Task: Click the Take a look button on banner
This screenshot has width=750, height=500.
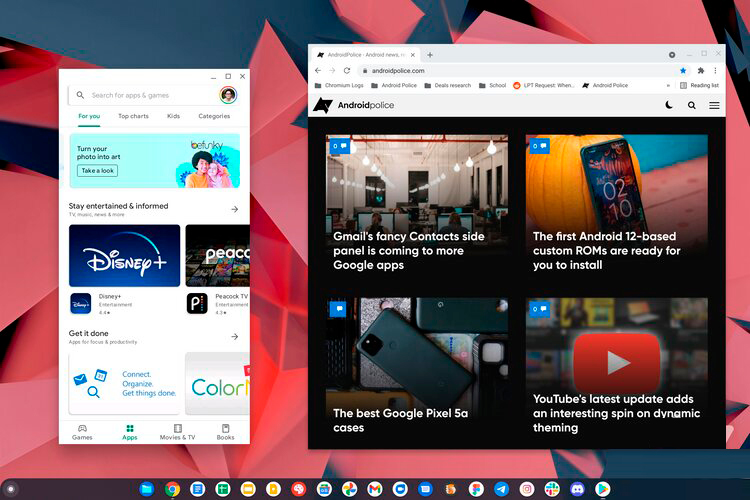Action: 98,170
